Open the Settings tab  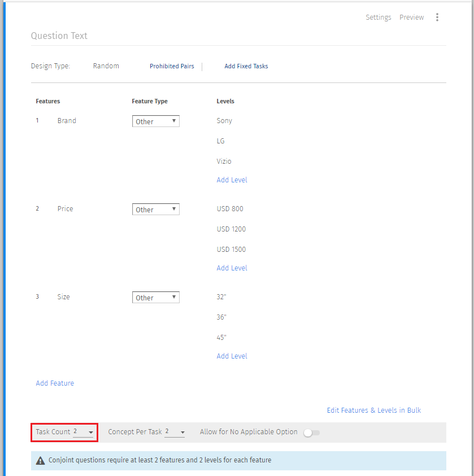pos(378,18)
